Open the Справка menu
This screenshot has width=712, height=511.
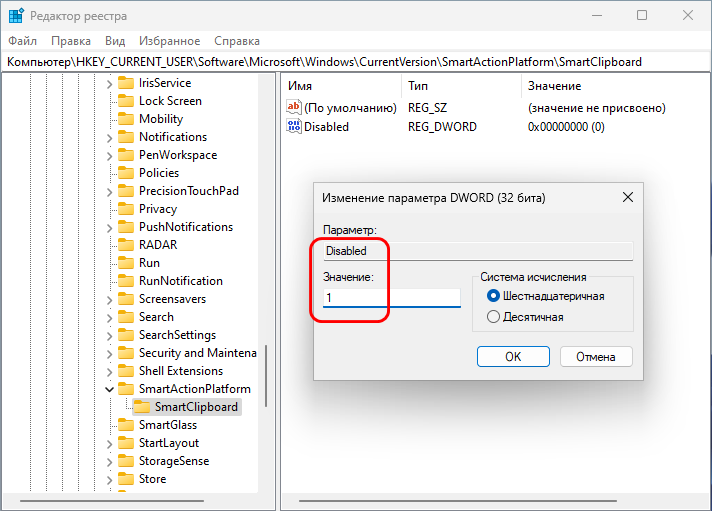tap(237, 41)
